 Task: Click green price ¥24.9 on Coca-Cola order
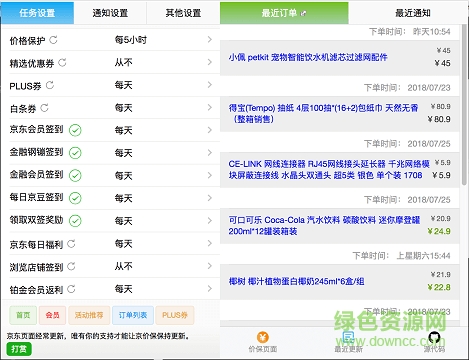coord(439,231)
